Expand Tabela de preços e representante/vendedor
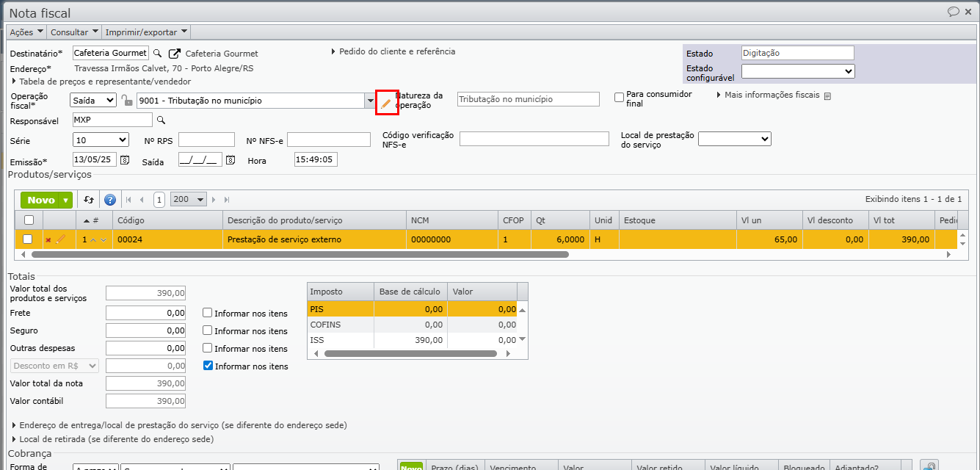The width and height of the screenshot is (980, 470). [102, 82]
